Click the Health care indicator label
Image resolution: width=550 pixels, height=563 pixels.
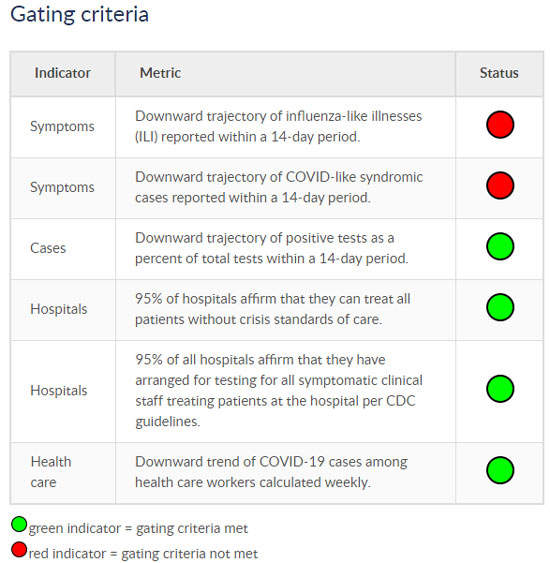51,472
